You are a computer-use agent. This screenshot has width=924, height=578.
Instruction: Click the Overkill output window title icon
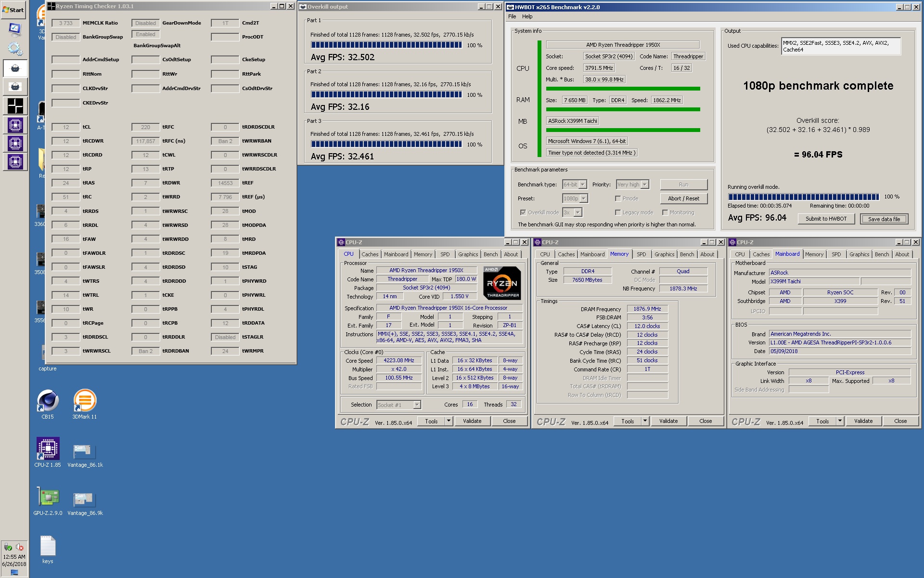[x=303, y=7]
